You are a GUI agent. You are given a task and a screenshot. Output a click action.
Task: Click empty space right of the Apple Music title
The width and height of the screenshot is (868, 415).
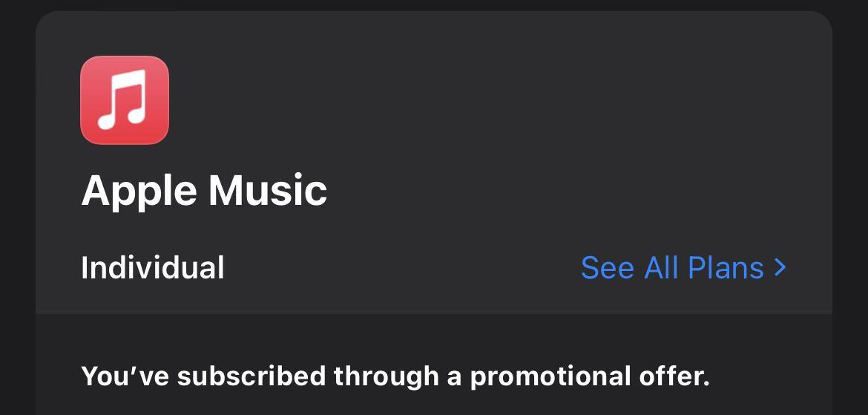tap(556, 190)
